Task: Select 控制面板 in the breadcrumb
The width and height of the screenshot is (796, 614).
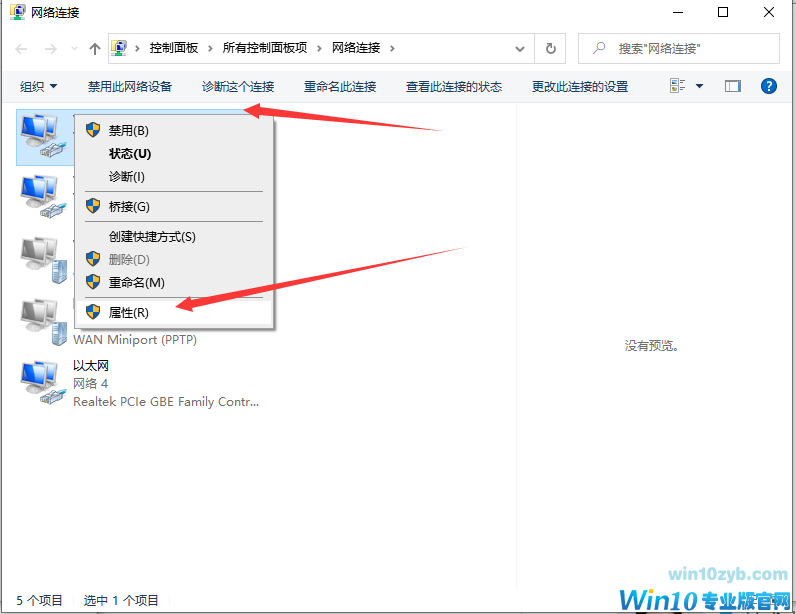Action: click(174, 48)
